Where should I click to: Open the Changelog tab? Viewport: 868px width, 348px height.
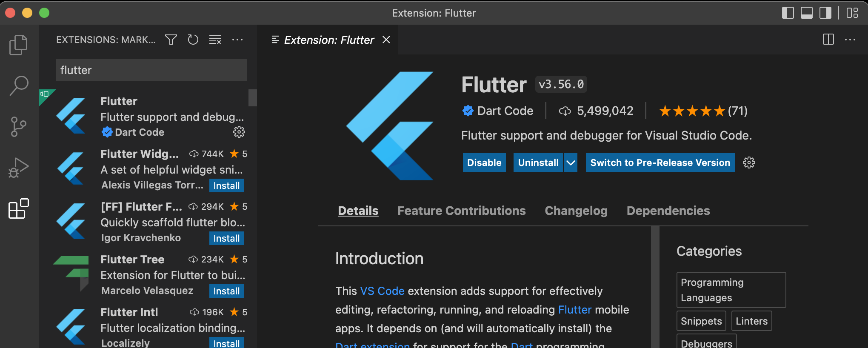click(576, 211)
